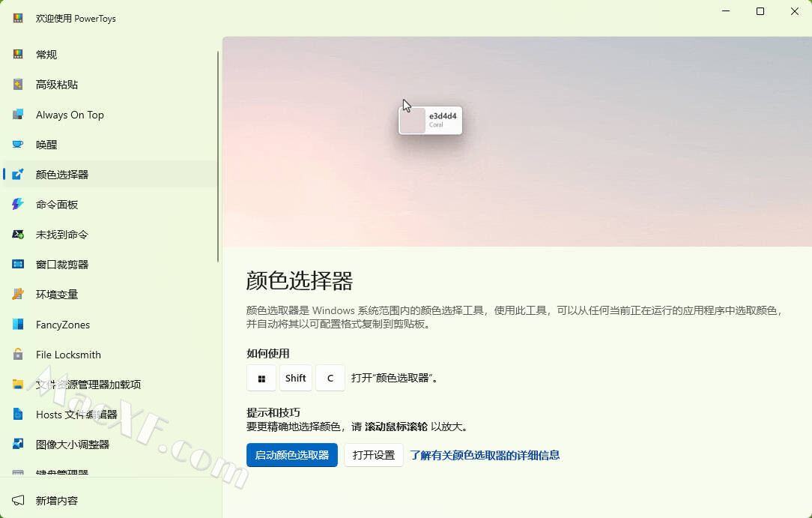Viewport: 812px width, 518px height.
Task: Open the 颜色选择器 menu item
Action: click(62, 175)
